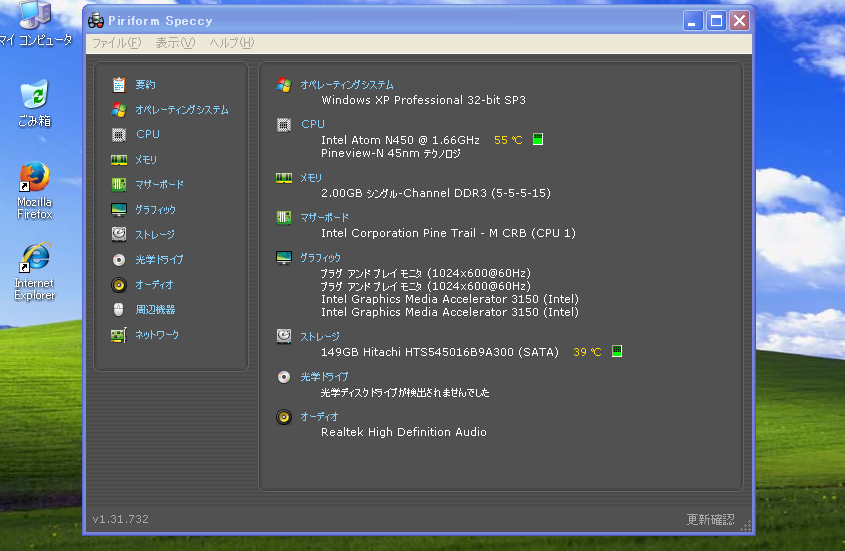Viewport: 845px width, 551px height.
Task: Select ネットワーク in the sidebar
Action: 157,335
